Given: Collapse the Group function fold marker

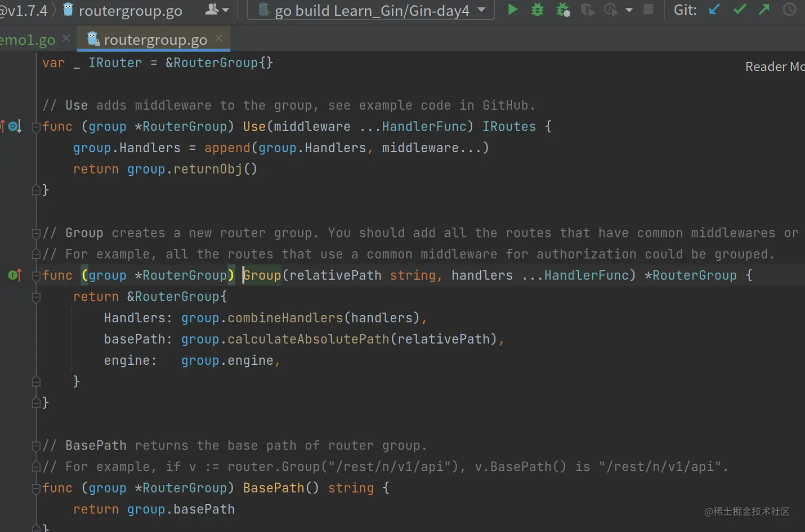Looking at the screenshot, I should point(36,275).
